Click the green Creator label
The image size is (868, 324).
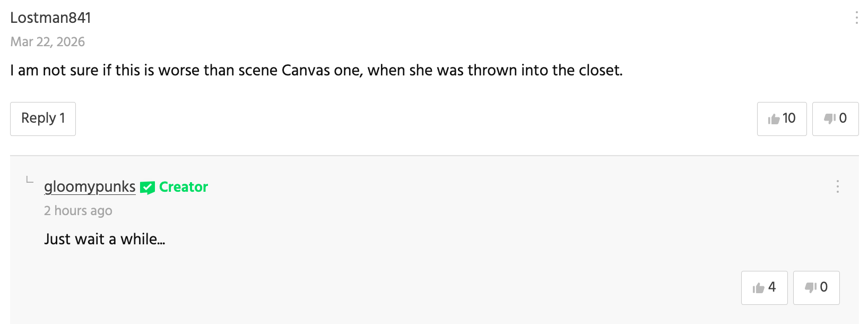(184, 187)
